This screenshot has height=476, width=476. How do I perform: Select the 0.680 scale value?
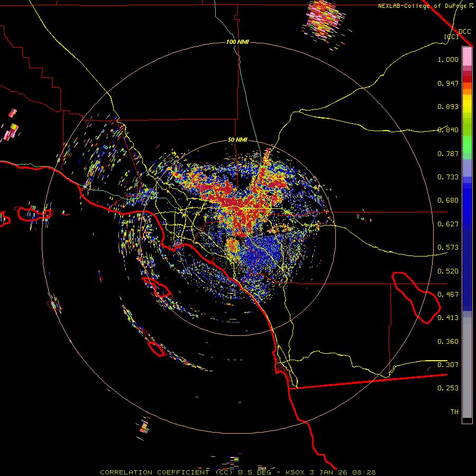coord(448,200)
